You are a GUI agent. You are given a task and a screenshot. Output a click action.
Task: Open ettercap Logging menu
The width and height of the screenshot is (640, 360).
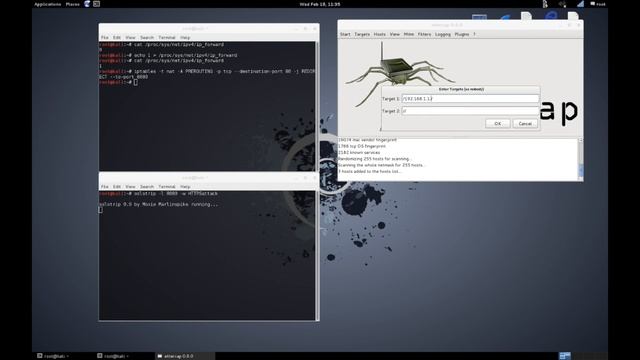click(442, 34)
